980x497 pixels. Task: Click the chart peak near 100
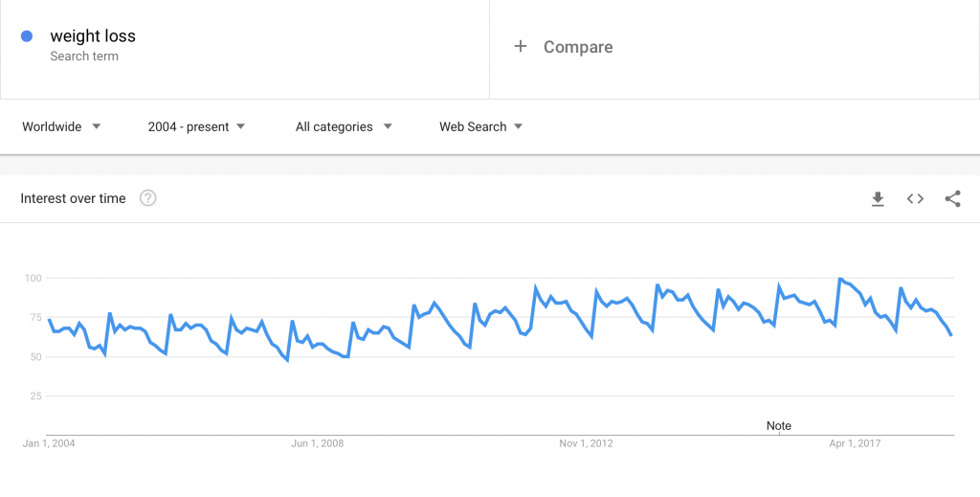point(839,279)
